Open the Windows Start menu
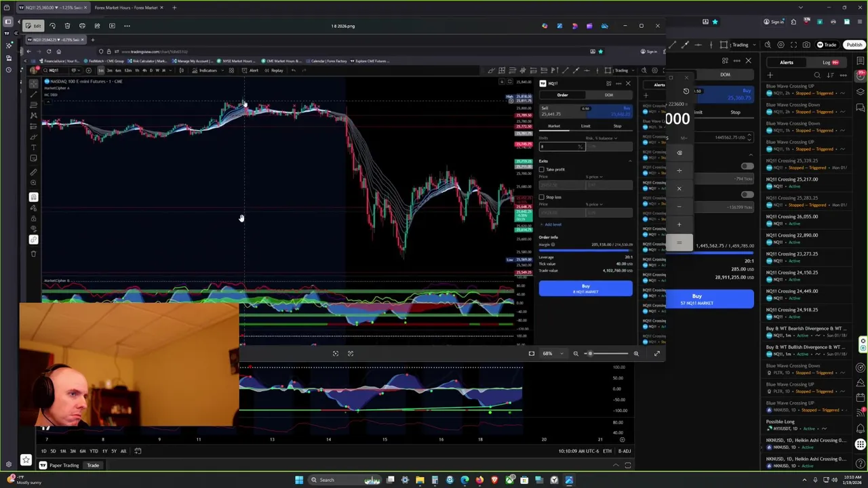The image size is (868, 488). pyautogui.click(x=298, y=480)
